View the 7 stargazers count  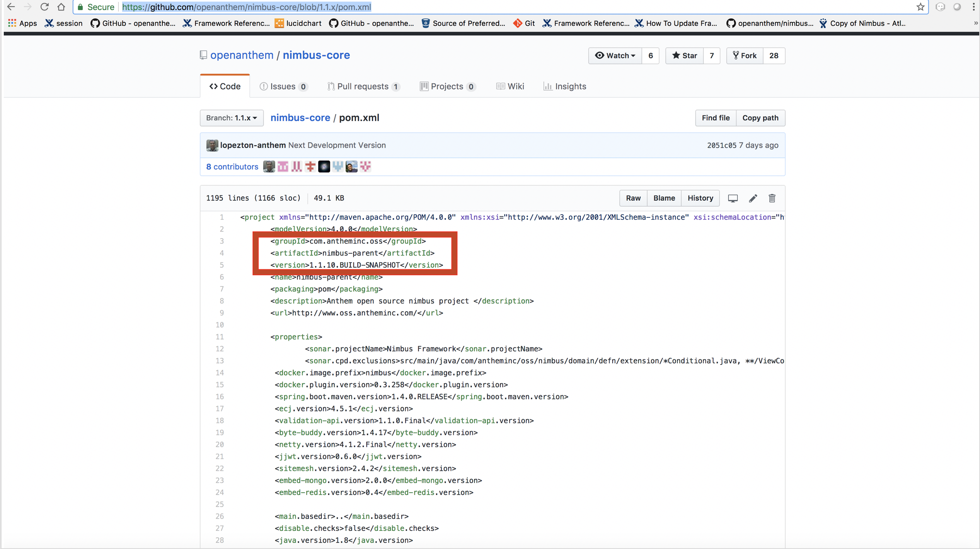(x=712, y=56)
